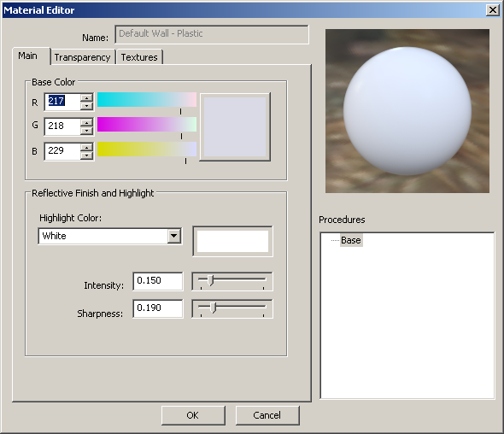Open the Highlight Color dropdown
The width and height of the screenshot is (504, 434).
coord(174,236)
